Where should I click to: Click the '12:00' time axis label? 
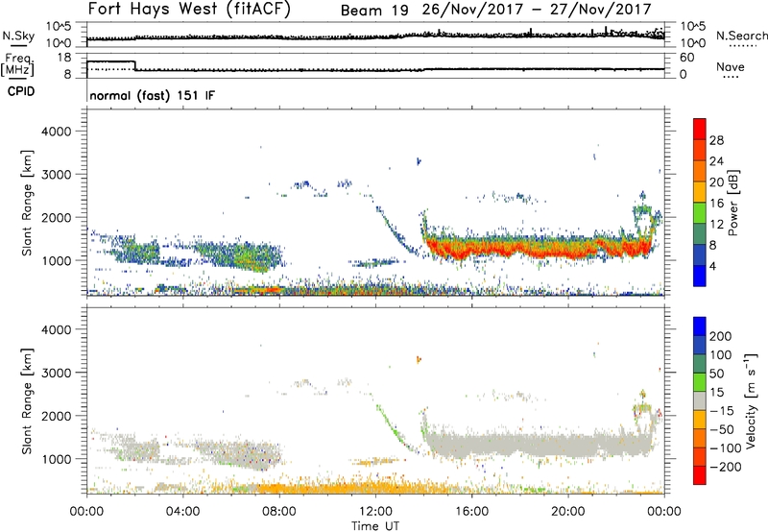(375, 512)
